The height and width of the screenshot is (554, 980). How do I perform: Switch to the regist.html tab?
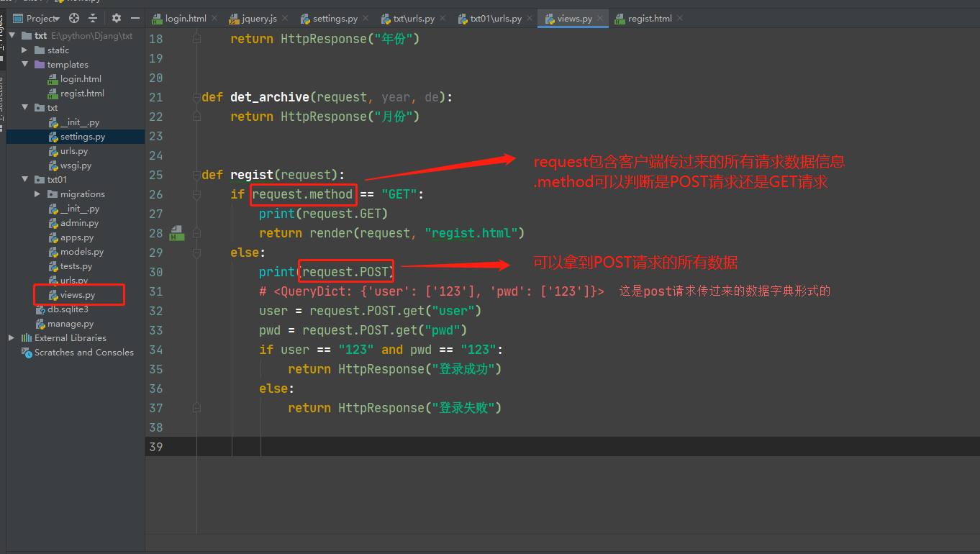pyautogui.click(x=650, y=18)
